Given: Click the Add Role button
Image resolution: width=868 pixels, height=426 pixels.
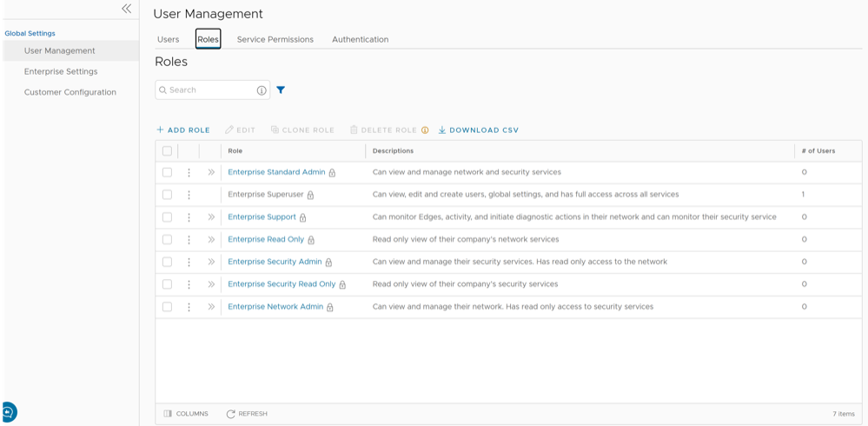Looking at the screenshot, I should [183, 130].
